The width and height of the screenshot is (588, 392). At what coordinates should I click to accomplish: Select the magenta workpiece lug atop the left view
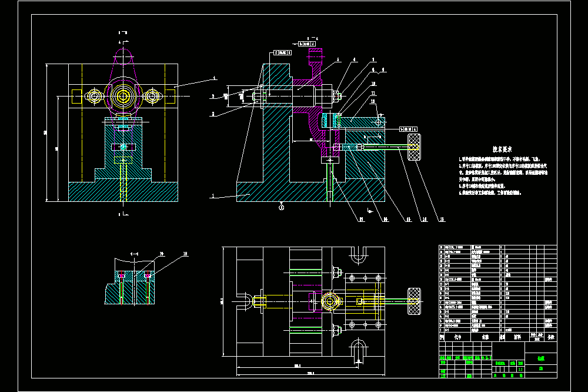(123, 57)
